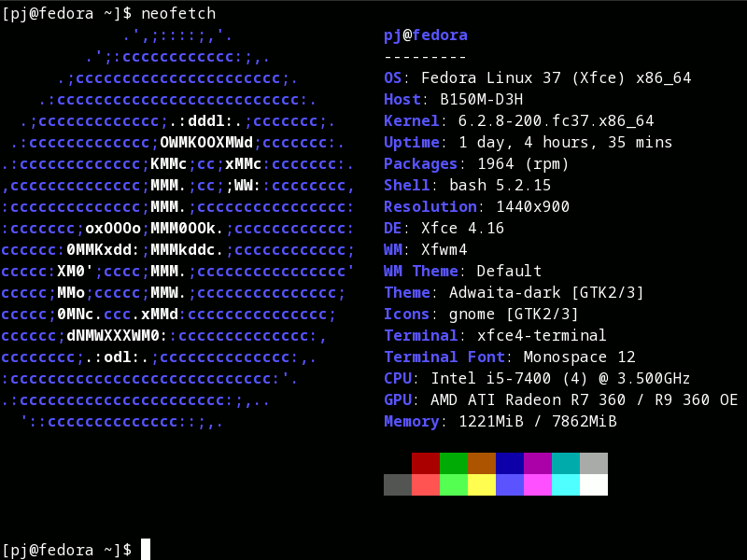Click the icons value 'gnome [GTK2/3]'
The width and height of the screenshot is (747, 560).
point(514,315)
